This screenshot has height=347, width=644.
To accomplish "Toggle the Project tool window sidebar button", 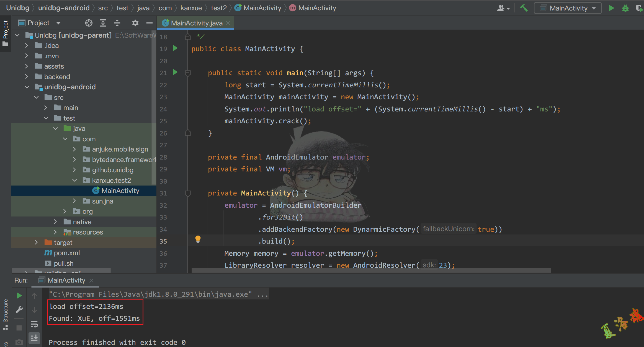I will 5,33.
